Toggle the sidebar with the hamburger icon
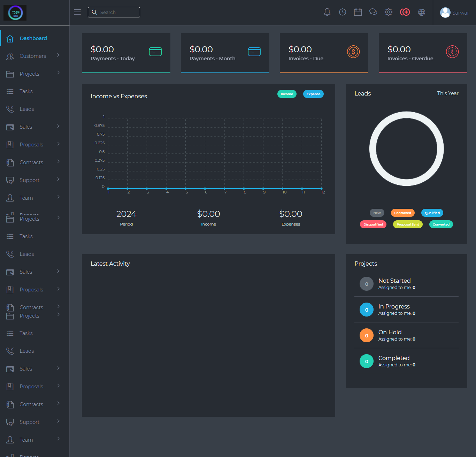Viewport: 476px width, 457px height. (x=77, y=12)
